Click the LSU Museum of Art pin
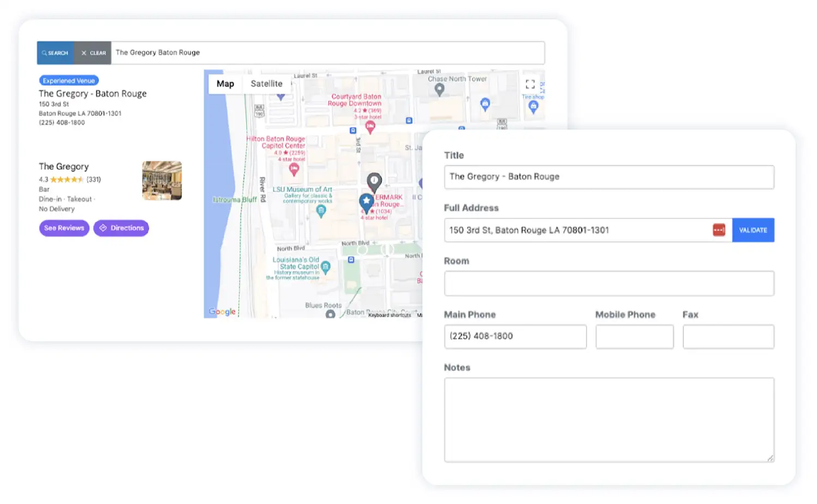The width and height of the screenshot is (817, 504). point(321,211)
